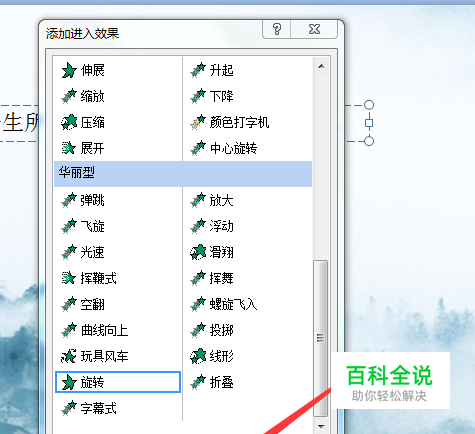Click the star icon next to 伸展
The image size is (475, 434).
point(69,70)
